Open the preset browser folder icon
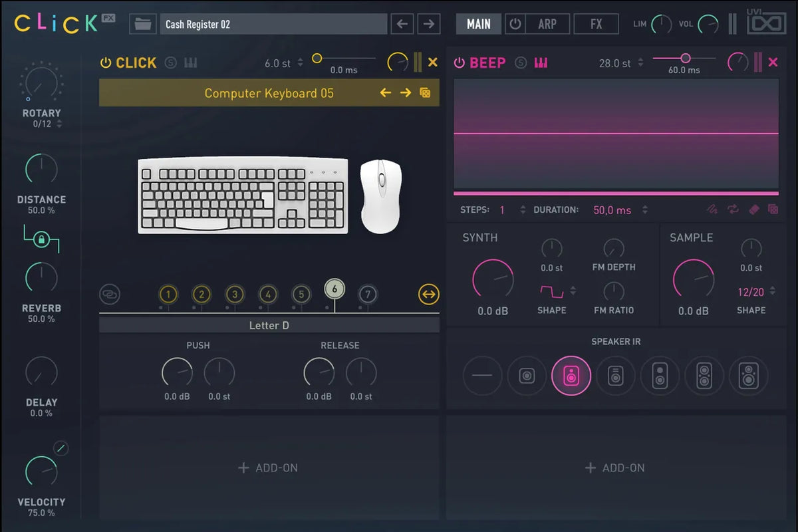The width and height of the screenshot is (798, 532). (x=142, y=24)
